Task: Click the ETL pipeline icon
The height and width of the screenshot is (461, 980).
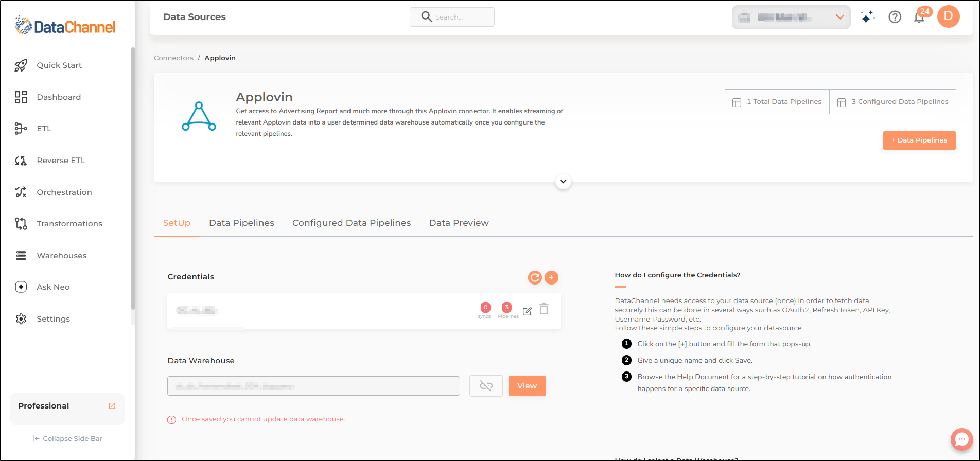Action: click(x=21, y=129)
